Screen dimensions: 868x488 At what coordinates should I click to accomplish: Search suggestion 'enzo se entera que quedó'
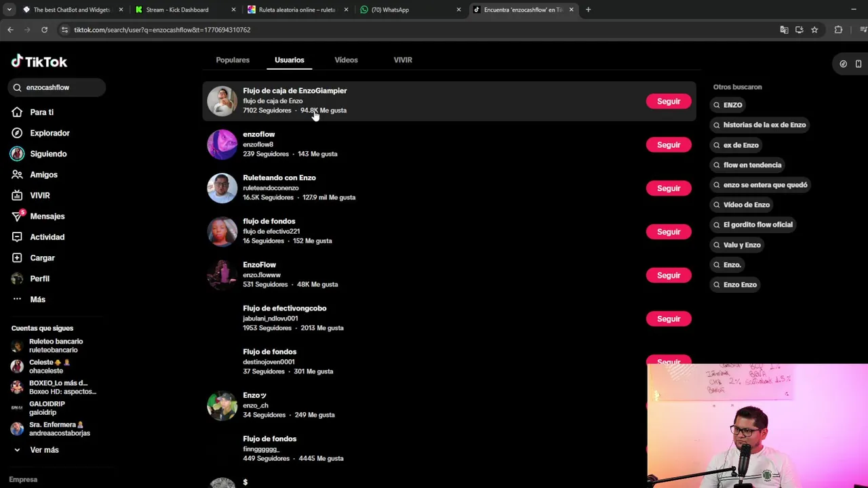tap(759, 184)
